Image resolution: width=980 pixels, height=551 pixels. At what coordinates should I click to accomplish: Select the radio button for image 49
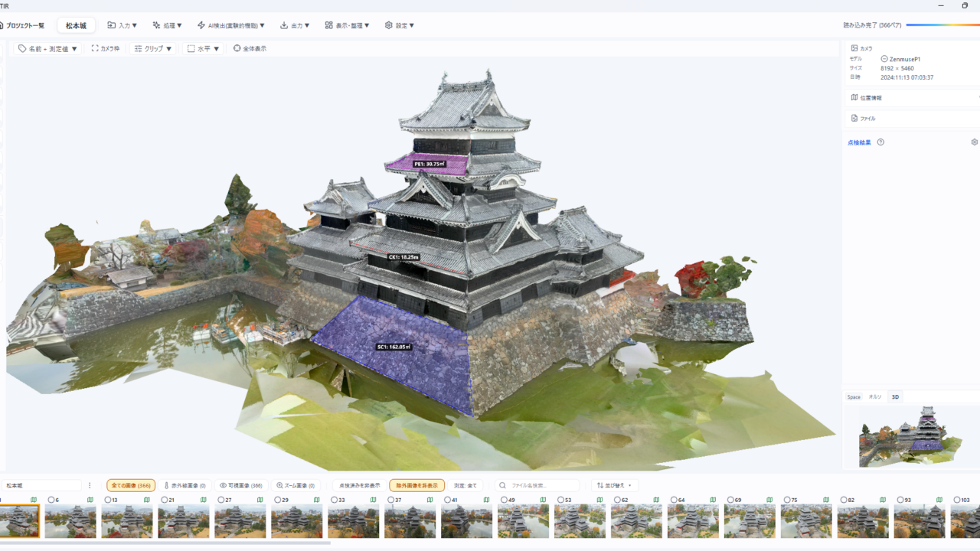[x=505, y=500]
